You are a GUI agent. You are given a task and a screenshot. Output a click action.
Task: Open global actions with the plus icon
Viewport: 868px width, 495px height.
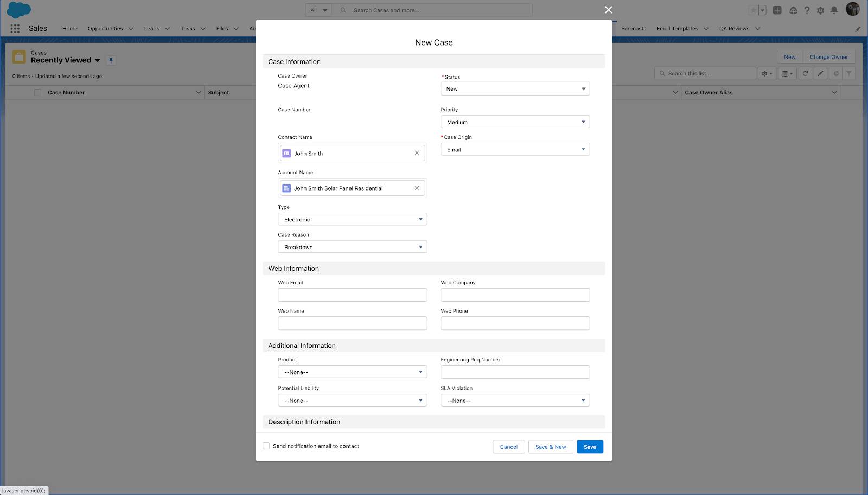click(x=776, y=10)
